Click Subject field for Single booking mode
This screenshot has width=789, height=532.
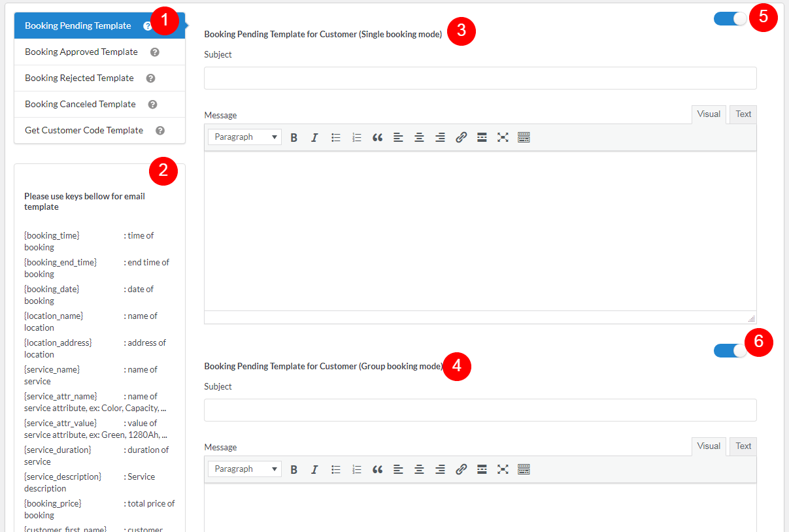pyautogui.click(x=480, y=78)
